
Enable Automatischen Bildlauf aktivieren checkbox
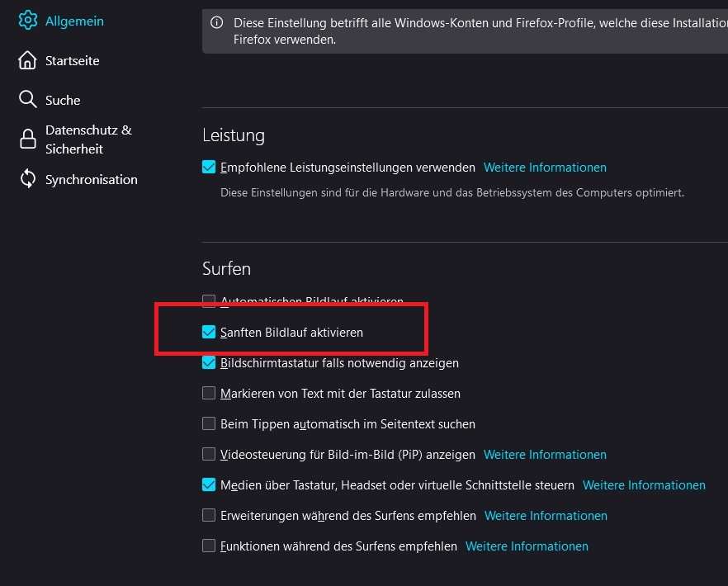pyautogui.click(x=209, y=301)
